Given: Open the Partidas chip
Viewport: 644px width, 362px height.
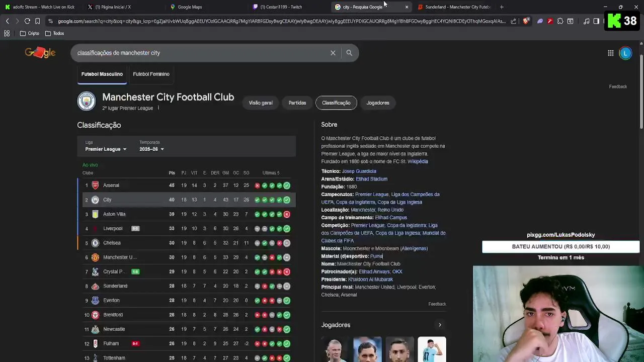Looking at the screenshot, I should (x=297, y=103).
